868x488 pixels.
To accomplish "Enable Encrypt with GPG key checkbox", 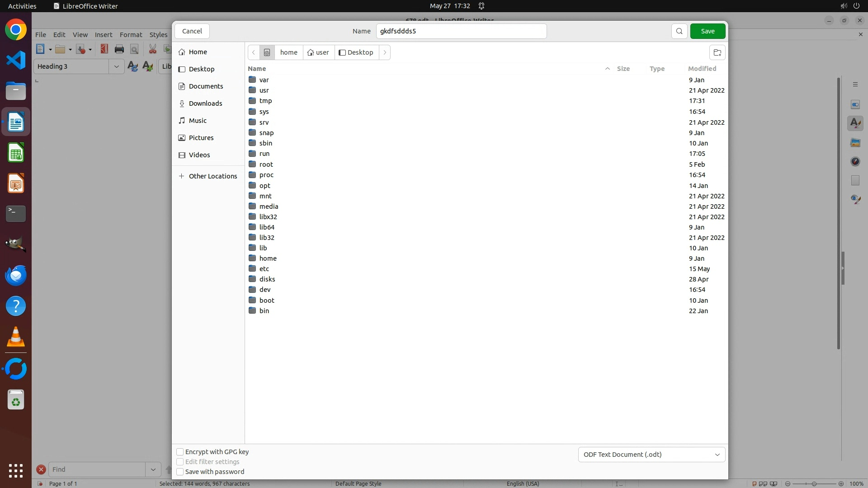I will pyautogui.click(x=180, y=452).
